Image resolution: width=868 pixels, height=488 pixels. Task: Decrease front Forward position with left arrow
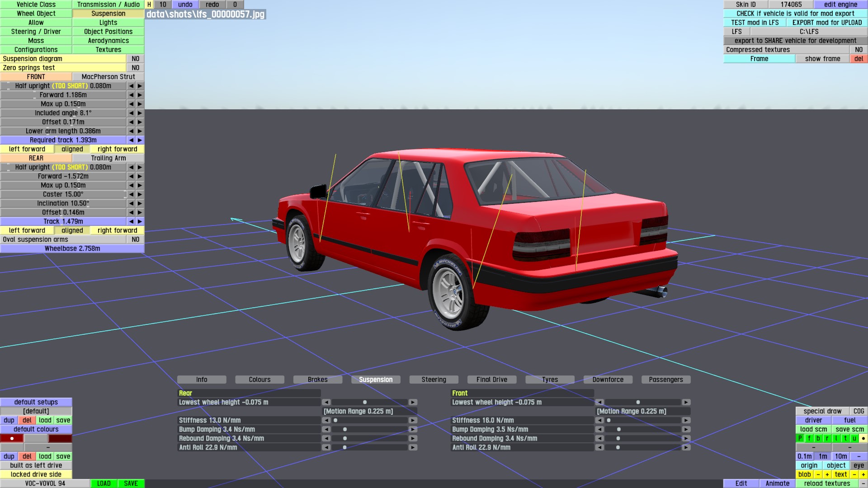(x=131, y=95)
